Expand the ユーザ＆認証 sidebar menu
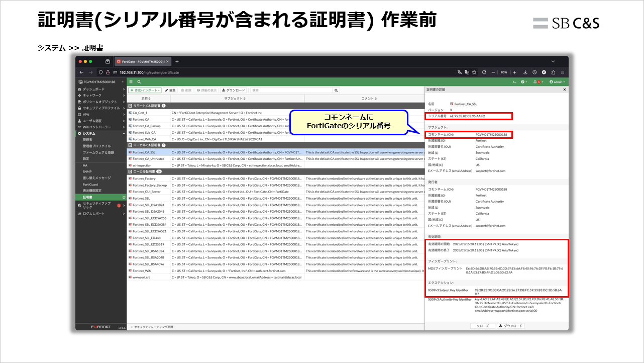 [x=100, y=121]
